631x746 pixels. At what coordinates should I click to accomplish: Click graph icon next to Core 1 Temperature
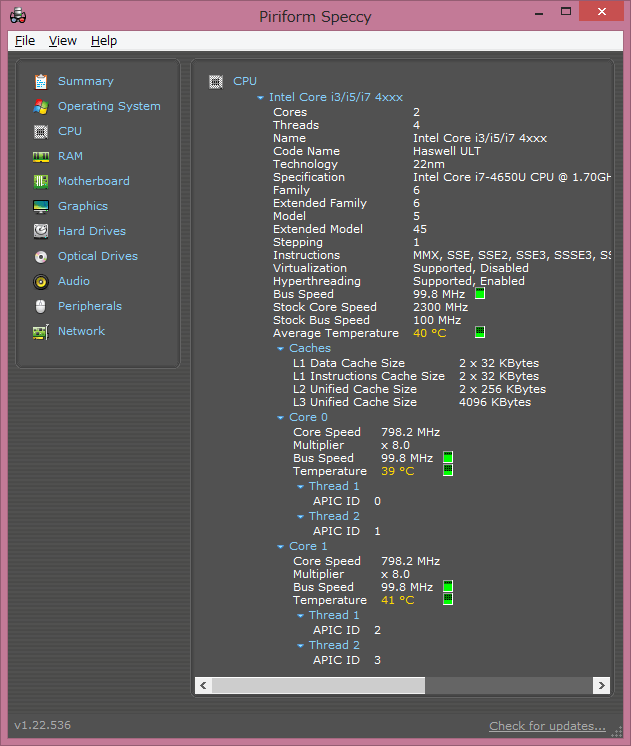click(448, 599)
